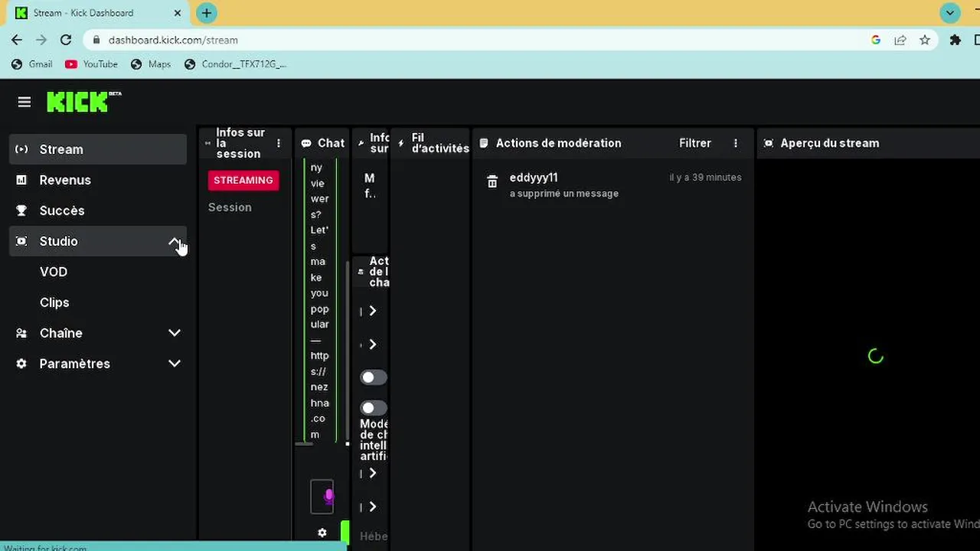980x551 pixels.
Task: Bookmark this page star icon
Action: [925, 40]
